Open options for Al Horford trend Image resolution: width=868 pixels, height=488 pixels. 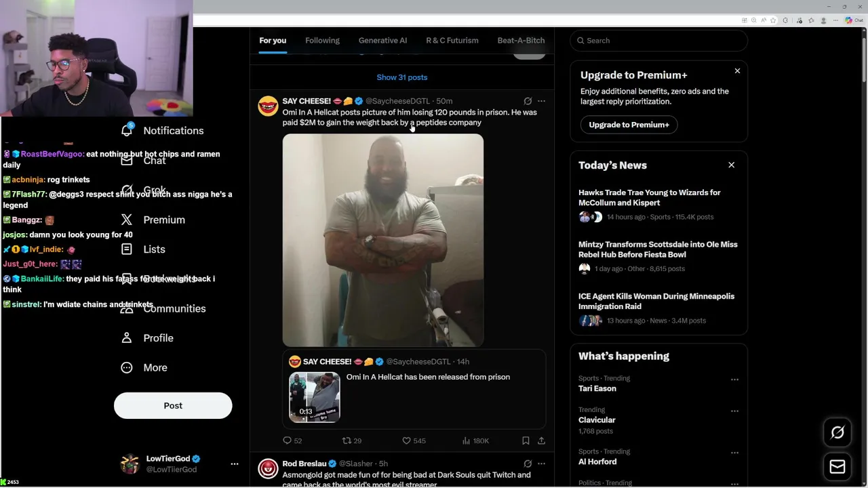coord(734,453)
